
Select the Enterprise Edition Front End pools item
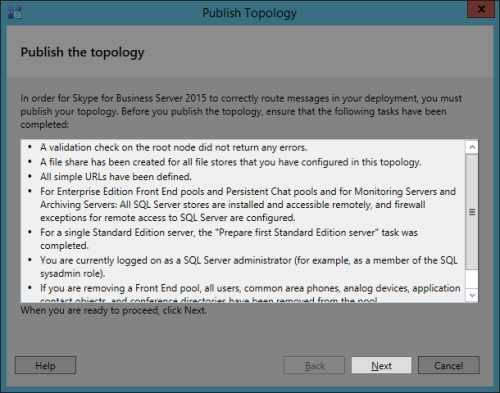pos(248,204)
